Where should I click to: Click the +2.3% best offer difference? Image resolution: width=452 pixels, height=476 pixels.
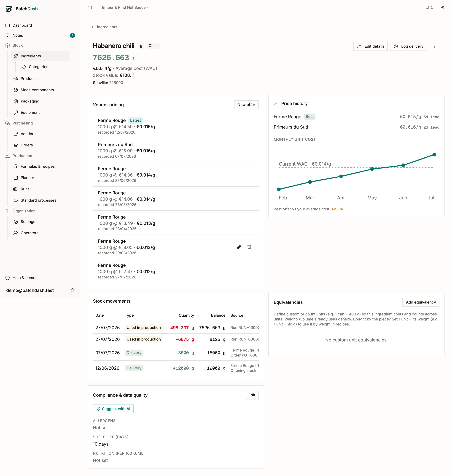pyautogui.click(x=337, y=209)
